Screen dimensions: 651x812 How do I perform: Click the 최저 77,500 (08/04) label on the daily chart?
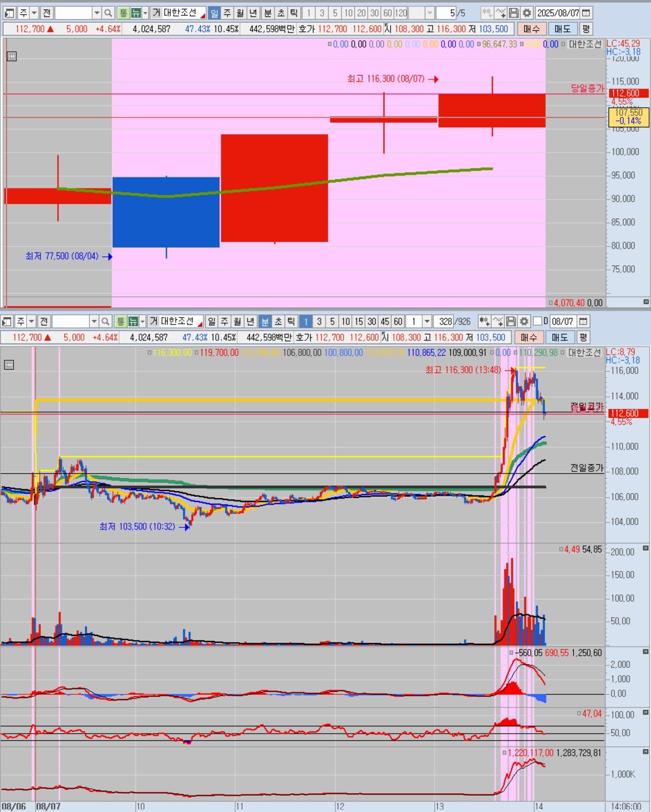[62, 256]
